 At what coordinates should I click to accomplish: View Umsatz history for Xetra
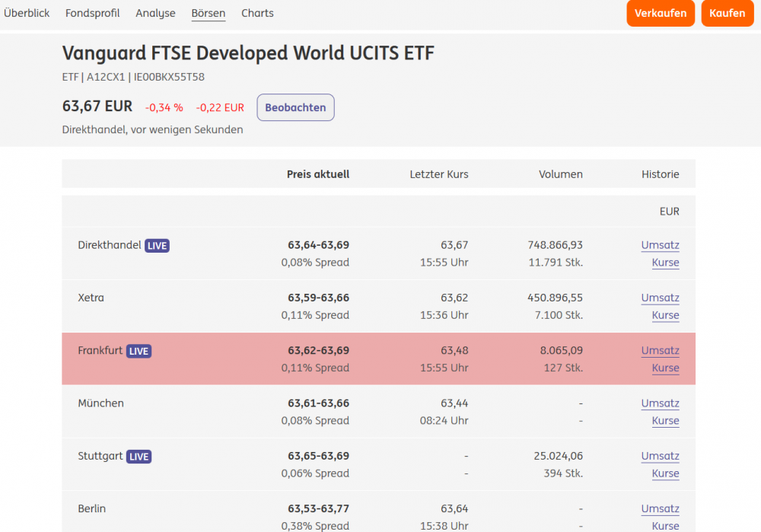pos(660,298)
